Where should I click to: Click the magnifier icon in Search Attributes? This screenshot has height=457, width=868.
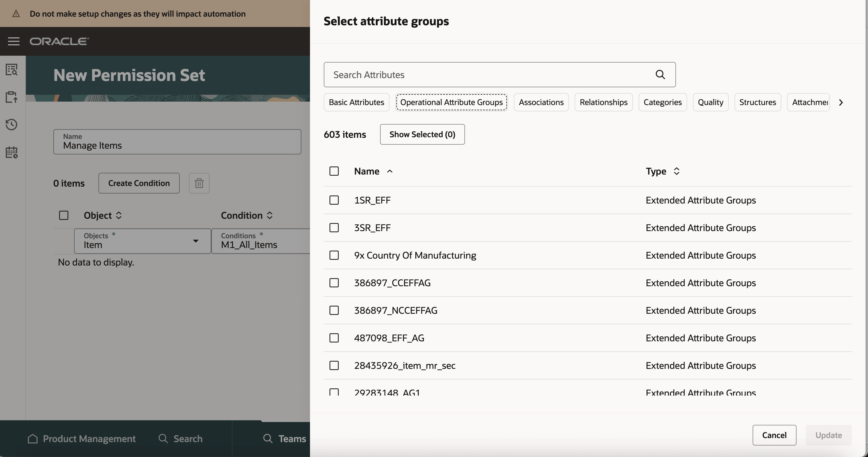[660, 74]
